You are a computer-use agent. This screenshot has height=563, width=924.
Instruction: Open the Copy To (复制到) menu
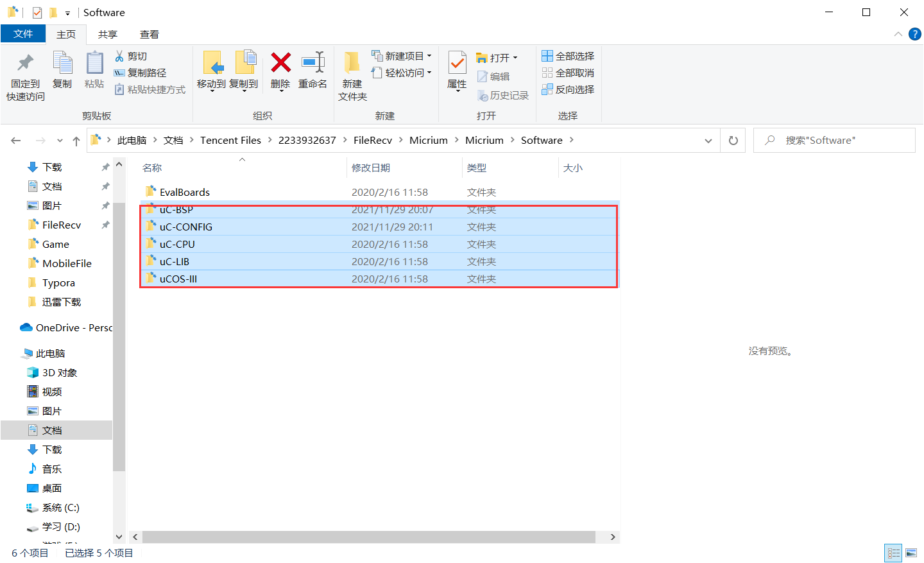pos(244,71)
